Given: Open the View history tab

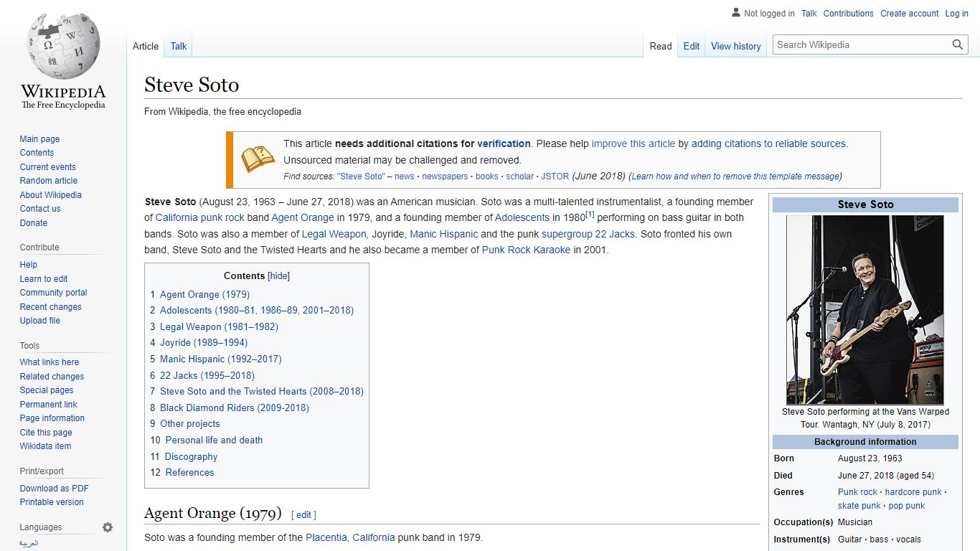Looking at the screenshot, I should [x=736, y=46].
